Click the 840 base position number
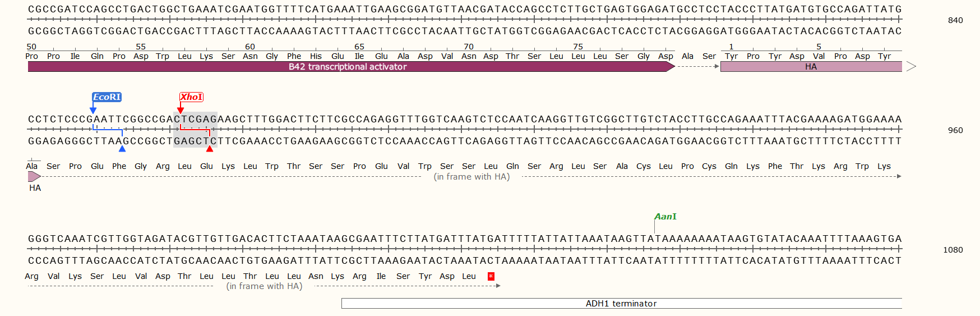Viewport: 980px width, 316px height. 955,20
